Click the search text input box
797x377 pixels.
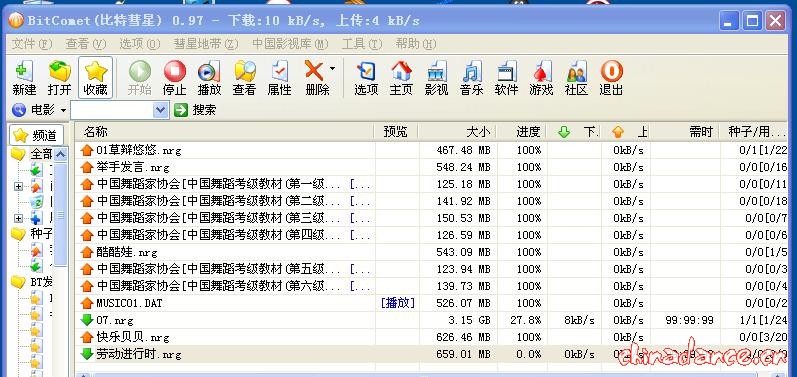(112, 110)
